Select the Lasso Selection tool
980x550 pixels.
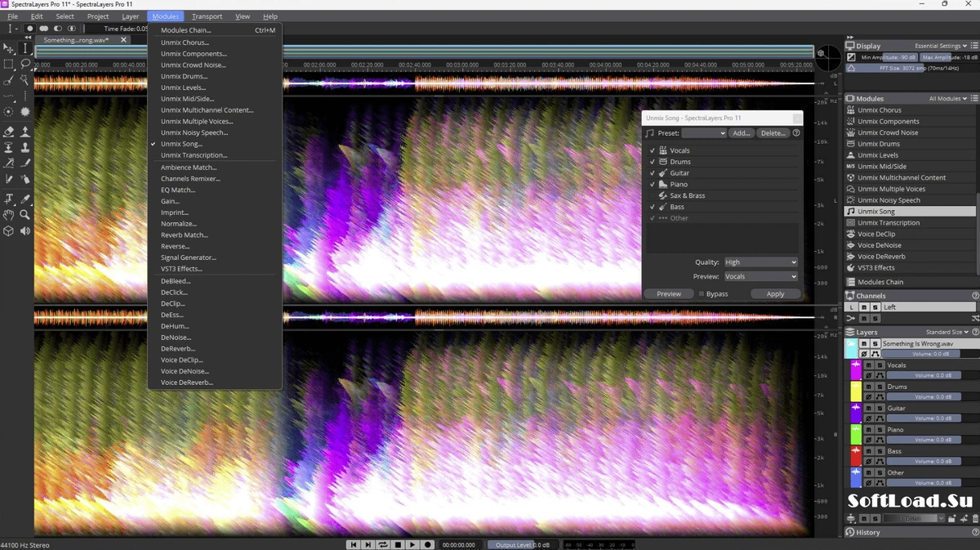[25, 64]
